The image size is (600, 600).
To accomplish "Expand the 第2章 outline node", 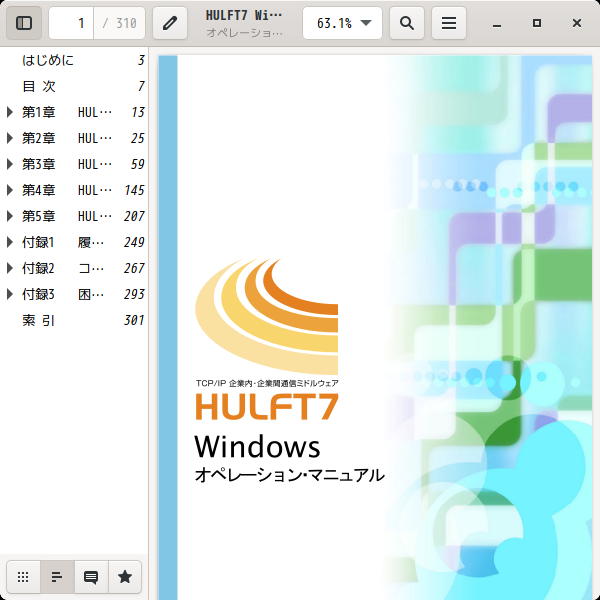I will (10, 138).
